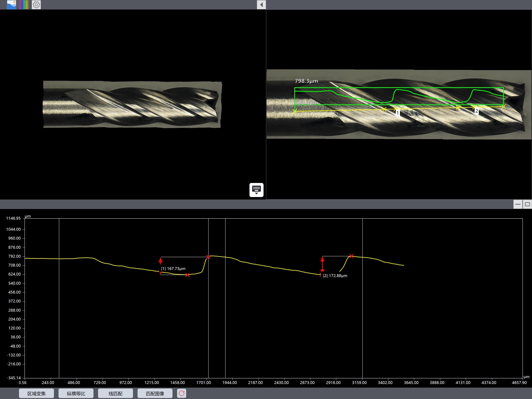
Task: Select the [1] 167.73µm measurement label
Action: pos(173,269)
